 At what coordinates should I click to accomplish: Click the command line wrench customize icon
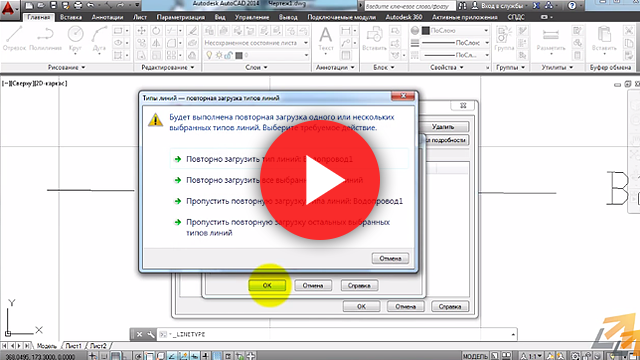(x=151, y=334)
